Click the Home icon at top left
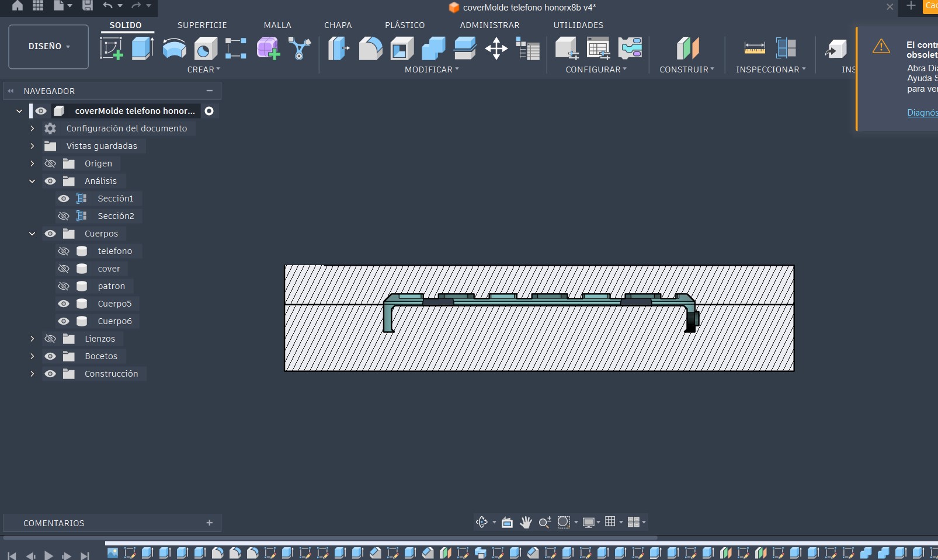This screenshot has width=938, height=560. click(18, 6)
